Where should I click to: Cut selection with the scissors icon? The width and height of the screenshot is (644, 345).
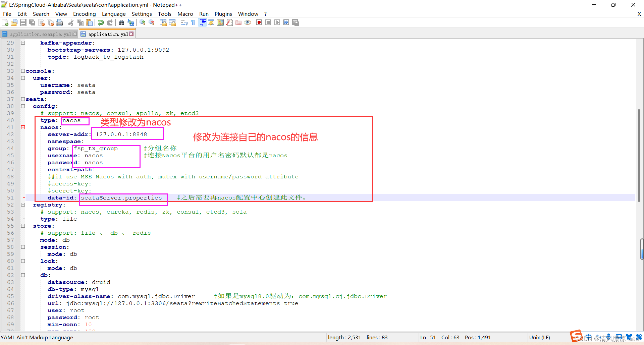pos(71,22)
